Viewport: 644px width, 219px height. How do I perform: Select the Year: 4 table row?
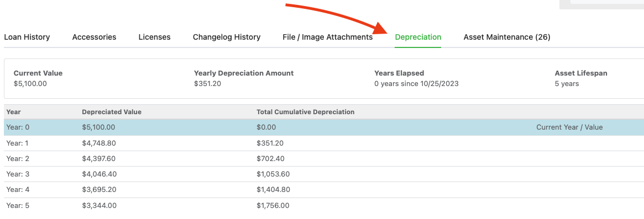(x=324, y=190)
